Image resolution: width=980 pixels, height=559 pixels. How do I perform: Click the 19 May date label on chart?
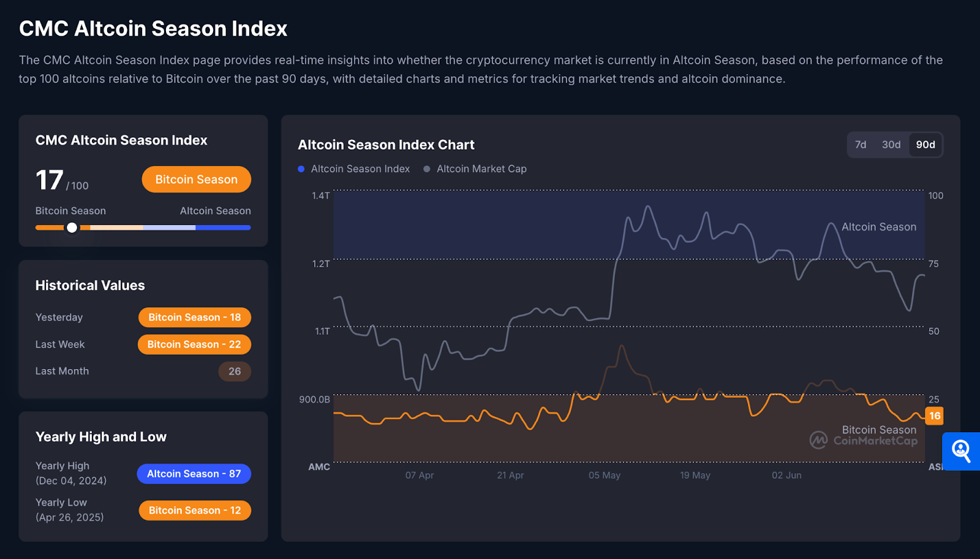(x=695, y=475)
